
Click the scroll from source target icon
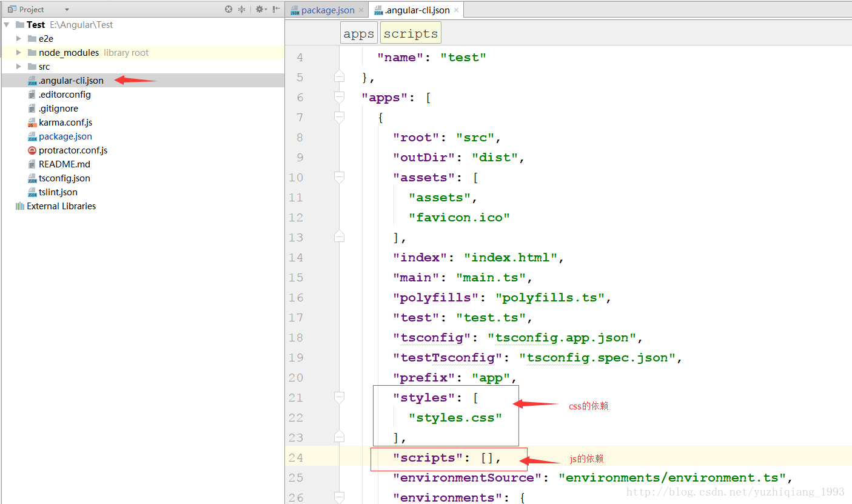[x=229, y=9]
